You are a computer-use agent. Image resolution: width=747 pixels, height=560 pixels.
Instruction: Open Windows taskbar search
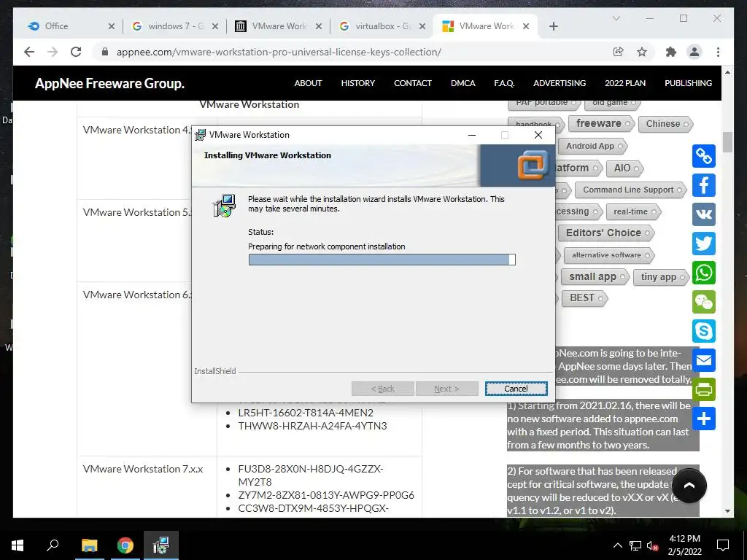point(53,545)
